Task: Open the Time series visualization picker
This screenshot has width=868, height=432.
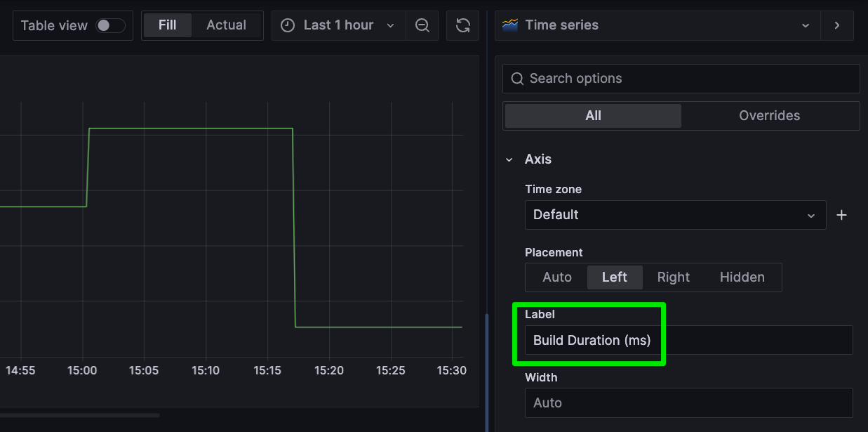Action: (x=656, y=25)
